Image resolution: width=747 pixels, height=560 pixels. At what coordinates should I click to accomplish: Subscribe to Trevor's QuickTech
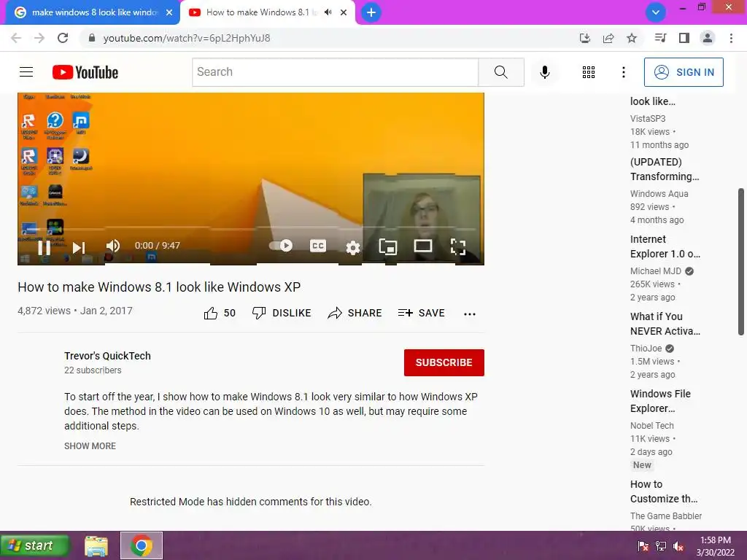click(x=444, y=362)
